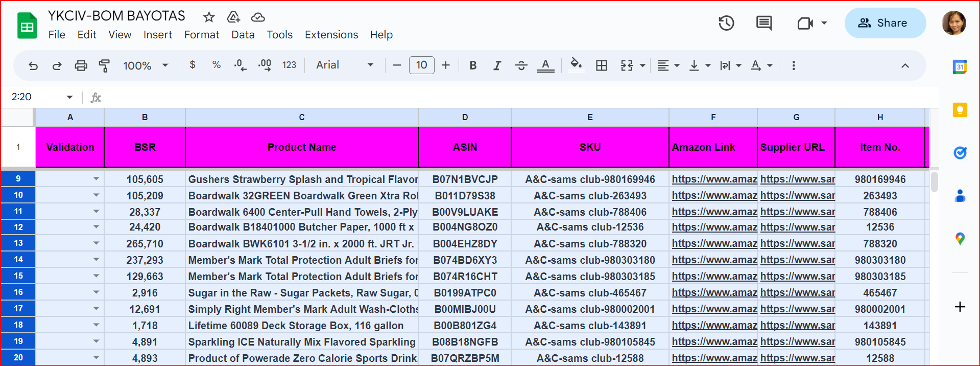Open version history clock icon
Screen dimensions: 980x366
(x=726, y=23)
